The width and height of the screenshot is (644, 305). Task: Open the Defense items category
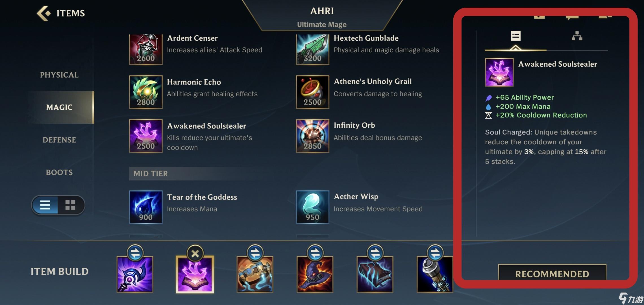pos(59,140)
